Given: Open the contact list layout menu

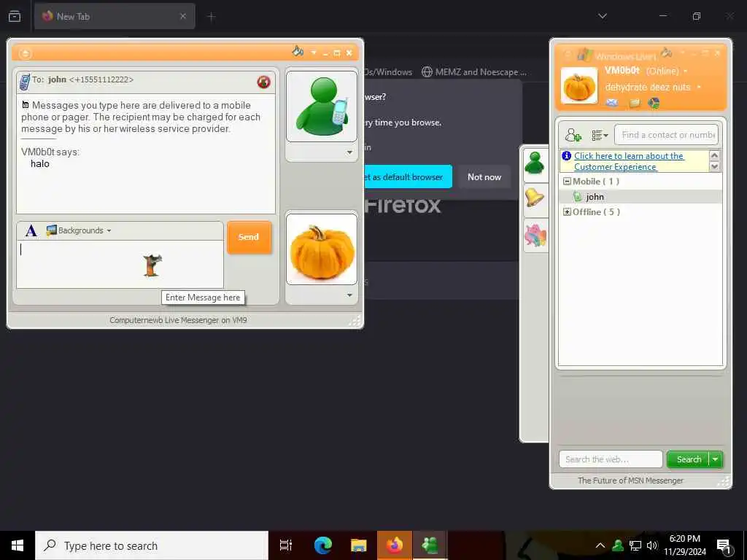Looking at the screenshot, I should pyautogui.click(x=600, y=135).
